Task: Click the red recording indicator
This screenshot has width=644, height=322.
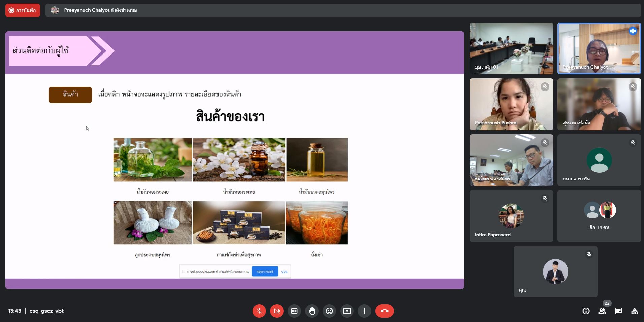Action: pos(23,10)
